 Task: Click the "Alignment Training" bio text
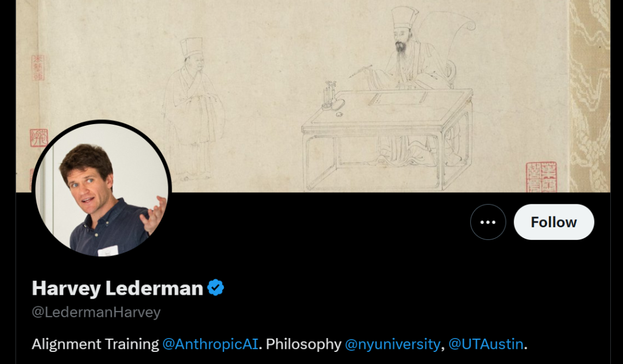pyautogui.click(x=95, y=344)
